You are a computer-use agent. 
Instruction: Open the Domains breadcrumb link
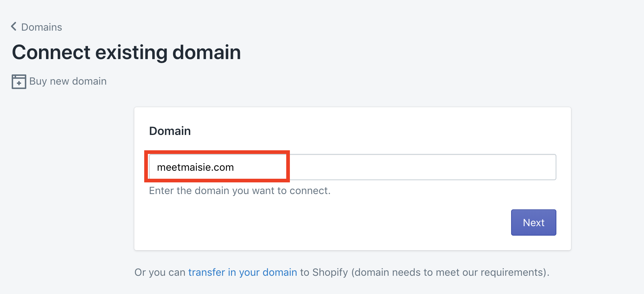pyautogui.click(x=42, y=27)
